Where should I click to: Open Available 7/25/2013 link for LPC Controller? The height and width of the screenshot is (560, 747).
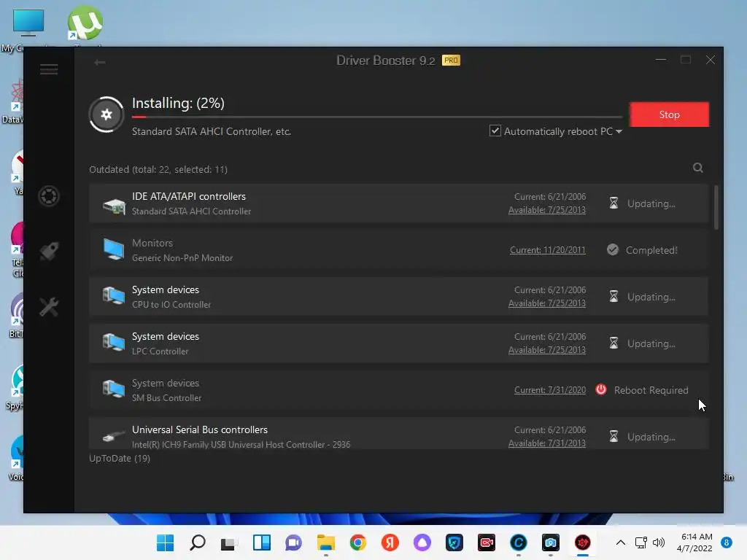coord(547,349)
